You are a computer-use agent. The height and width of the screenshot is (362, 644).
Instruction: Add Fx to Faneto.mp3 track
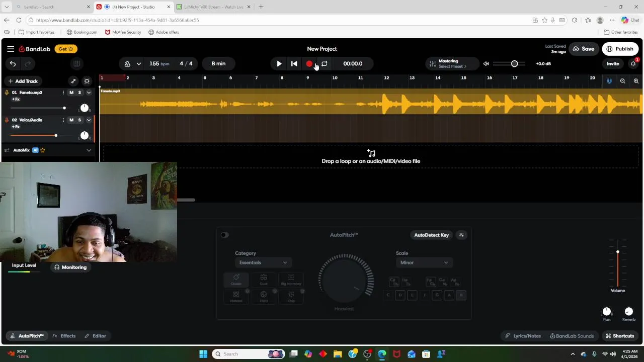pos(16,100)
